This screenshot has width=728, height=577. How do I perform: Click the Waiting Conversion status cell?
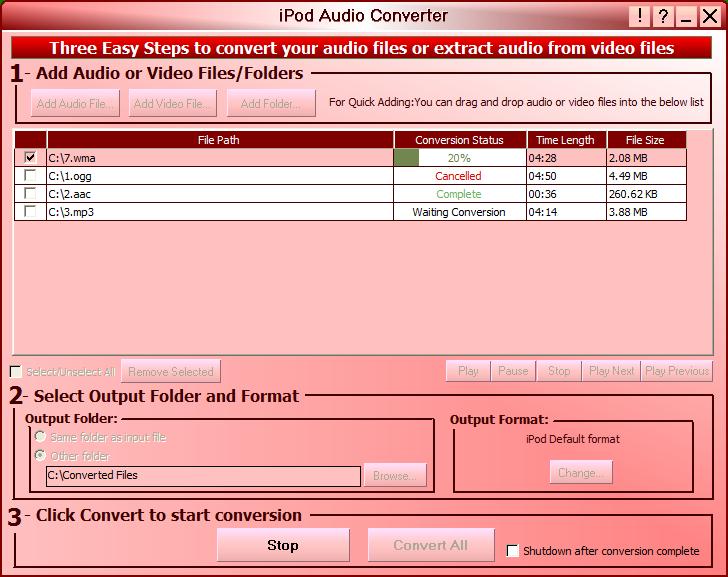click(460, 212)
